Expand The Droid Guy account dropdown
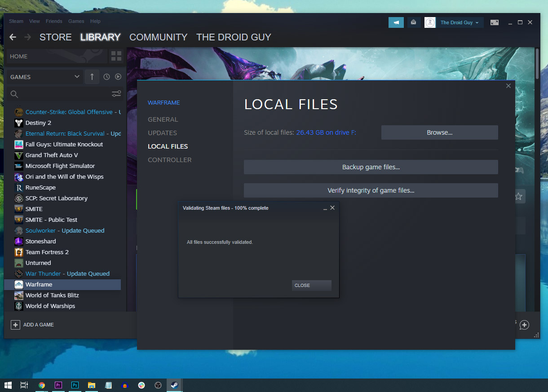The width and height of the screenshot is (548, 392). click(x=460, y=22)
